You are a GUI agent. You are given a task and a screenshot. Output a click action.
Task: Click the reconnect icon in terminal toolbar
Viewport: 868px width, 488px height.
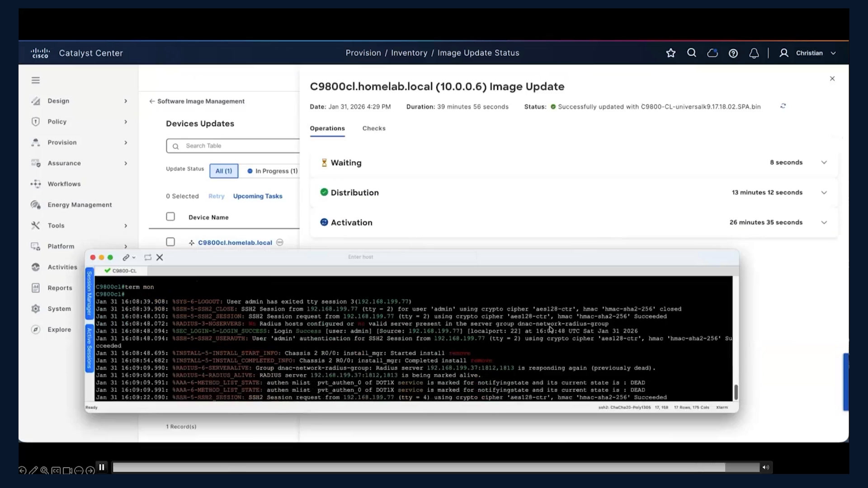[148, 257]
